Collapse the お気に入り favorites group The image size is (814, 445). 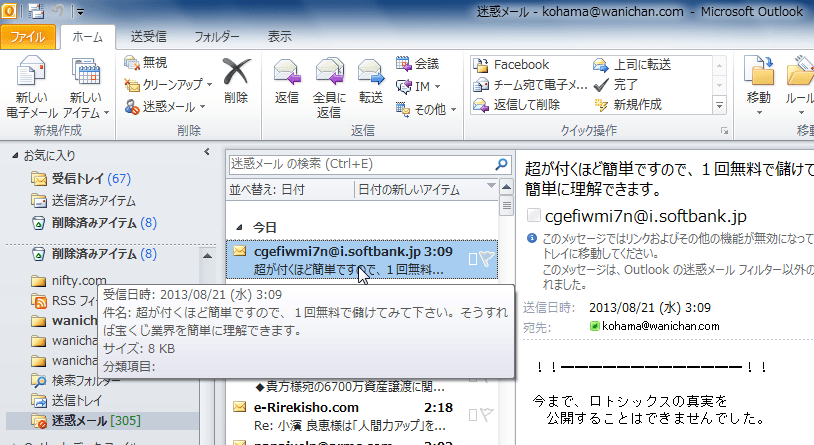[15, 155]
